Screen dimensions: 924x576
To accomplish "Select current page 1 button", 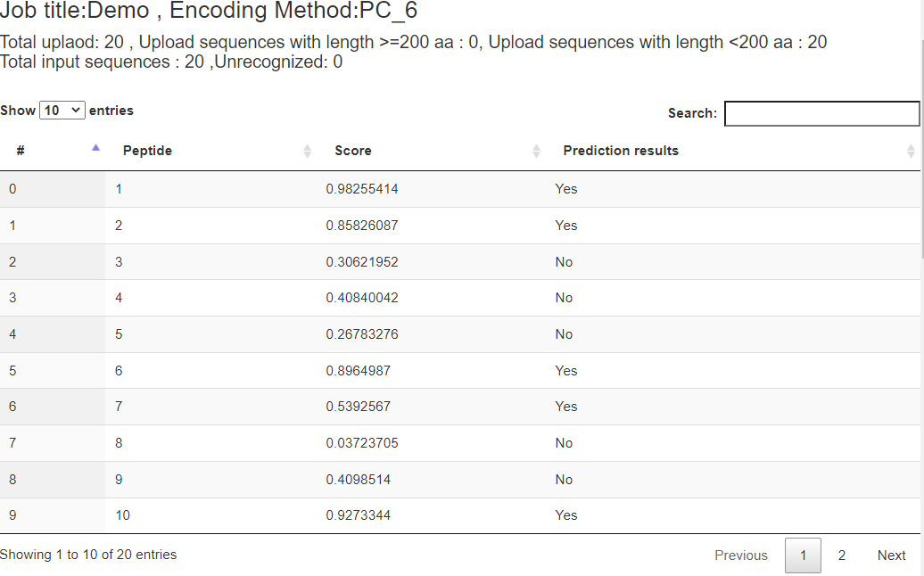I will (803, 555).
